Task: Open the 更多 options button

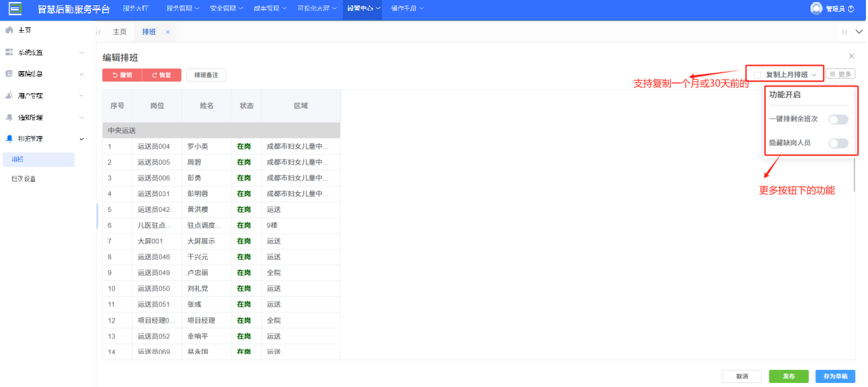Action: point(840,74)
